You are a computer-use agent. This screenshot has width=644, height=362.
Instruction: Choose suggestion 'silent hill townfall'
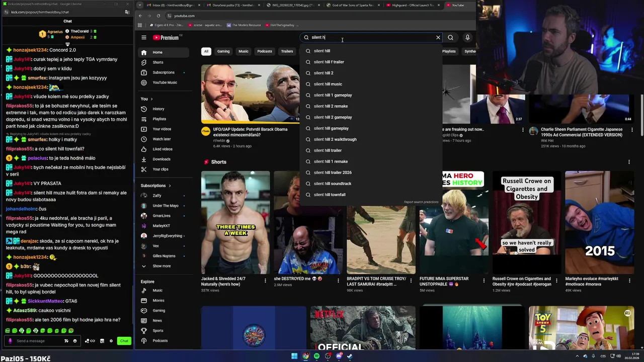(371, 195)
